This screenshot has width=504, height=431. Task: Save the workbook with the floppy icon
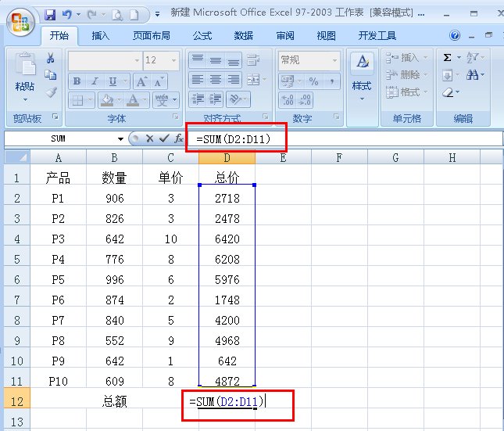click(50, 15)
